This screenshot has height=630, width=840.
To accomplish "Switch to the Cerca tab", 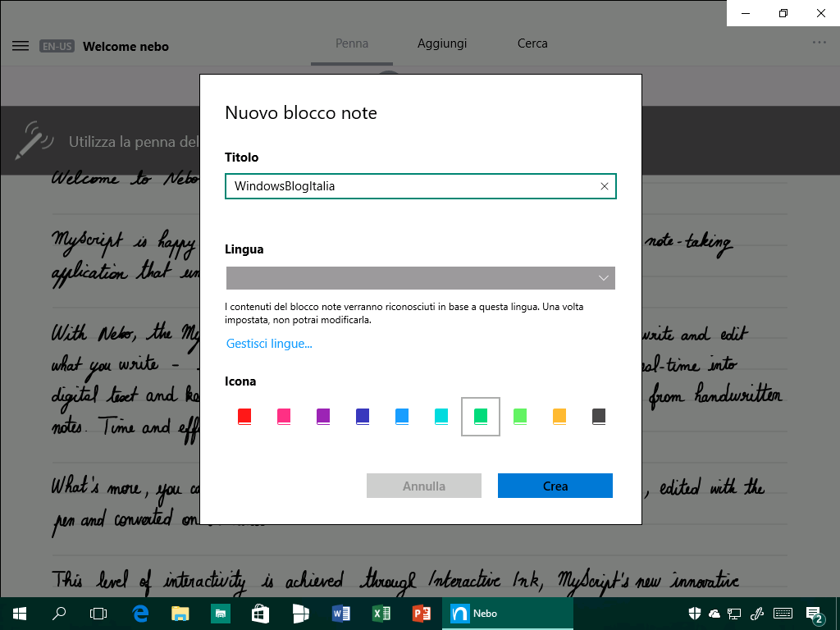I will pyautogui.click(x=532, y=44).
